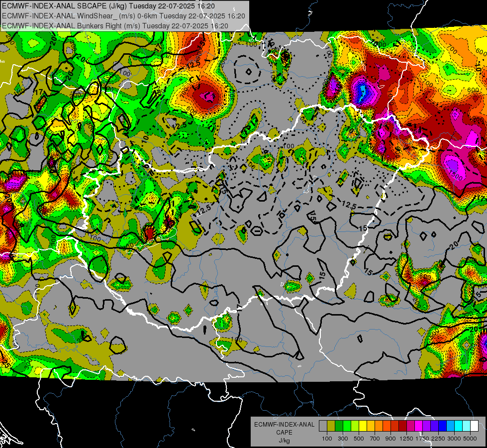Screen dimensions: 487x448
Task: Click the 900 value on legend scale
Action: point(390,439)
